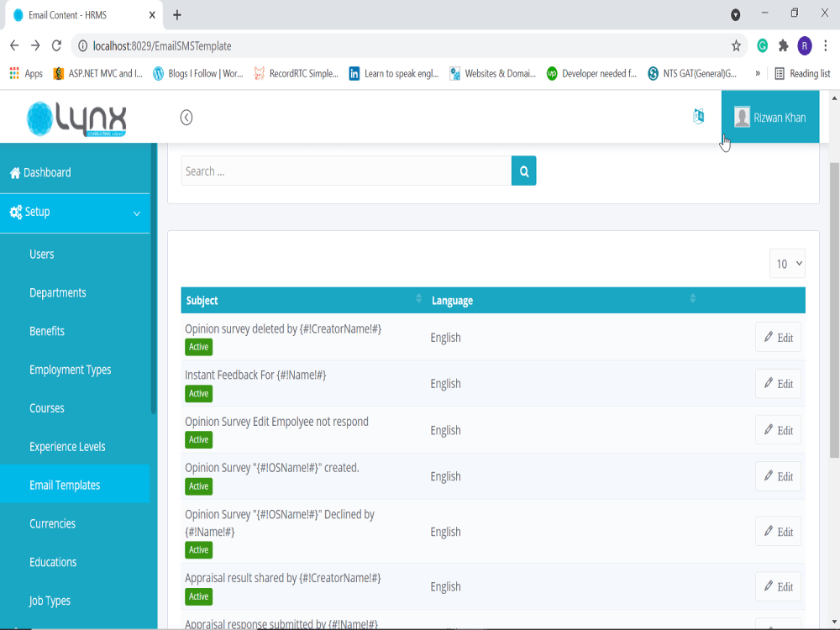The image size is (840, 630).
Task: Expand the Setup menu chevron
Action: [x=137, y=213]
